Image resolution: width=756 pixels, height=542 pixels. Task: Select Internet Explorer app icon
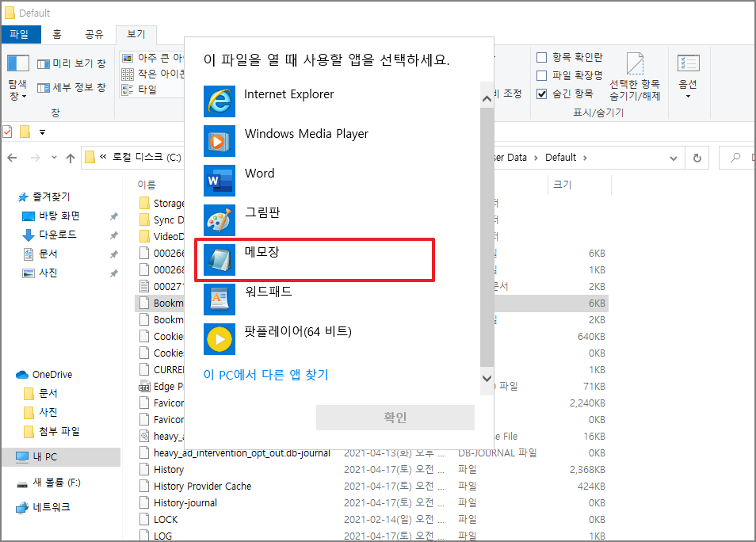point(220,101)
